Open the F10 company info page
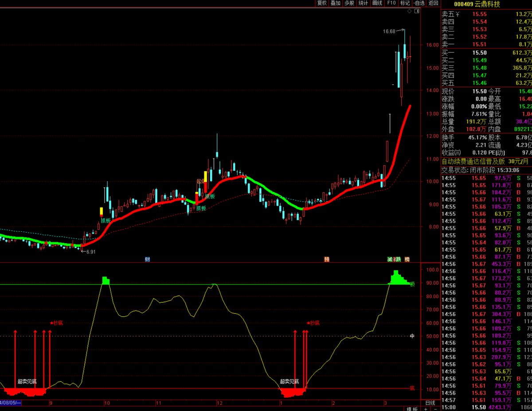This screenshot has height=411, width=532. click(x=391, y=3)
